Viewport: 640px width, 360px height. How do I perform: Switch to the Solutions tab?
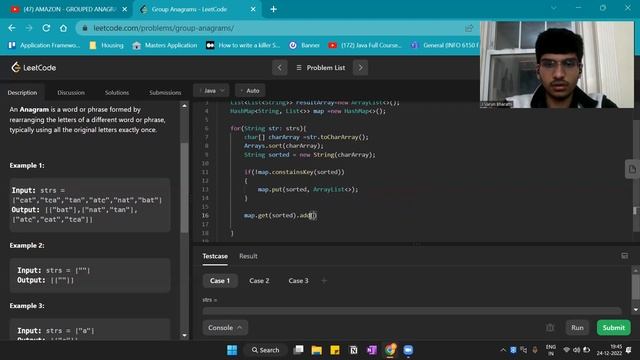(x=117, y=93)
